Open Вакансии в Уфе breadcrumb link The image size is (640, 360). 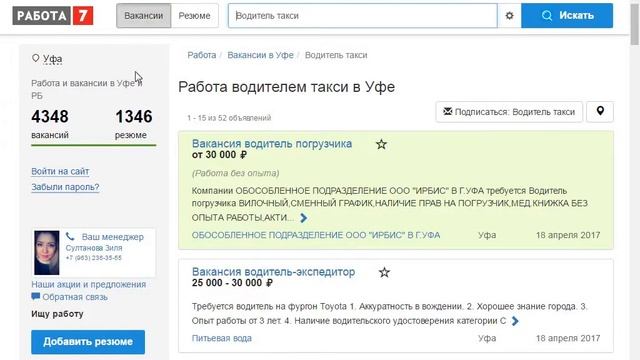pos(260,55)
